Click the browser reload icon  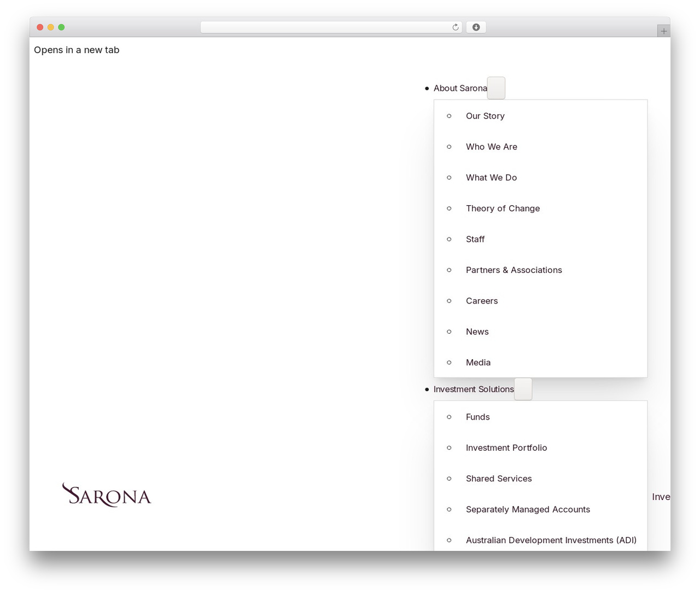coord(456,27)
